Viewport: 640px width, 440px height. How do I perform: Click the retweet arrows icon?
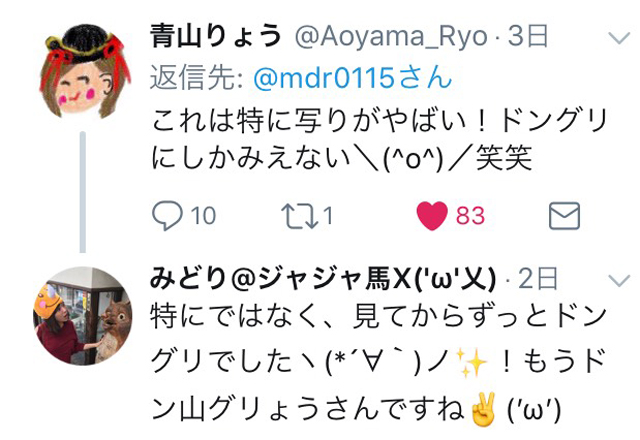300,216
